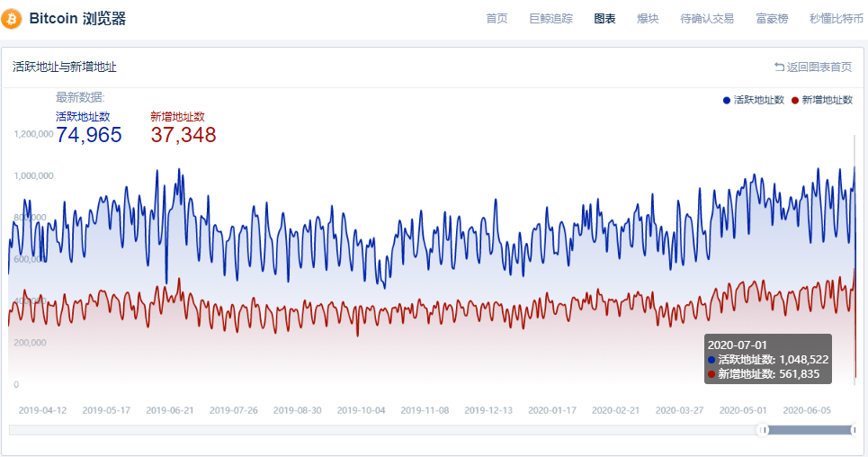Click the orange Bitcoin logo icon

(x=11, y=19)
